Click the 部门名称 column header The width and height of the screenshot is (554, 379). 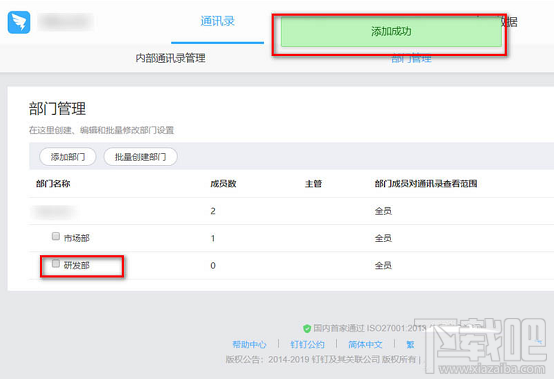pyautogui.click(x=53, y=184)
